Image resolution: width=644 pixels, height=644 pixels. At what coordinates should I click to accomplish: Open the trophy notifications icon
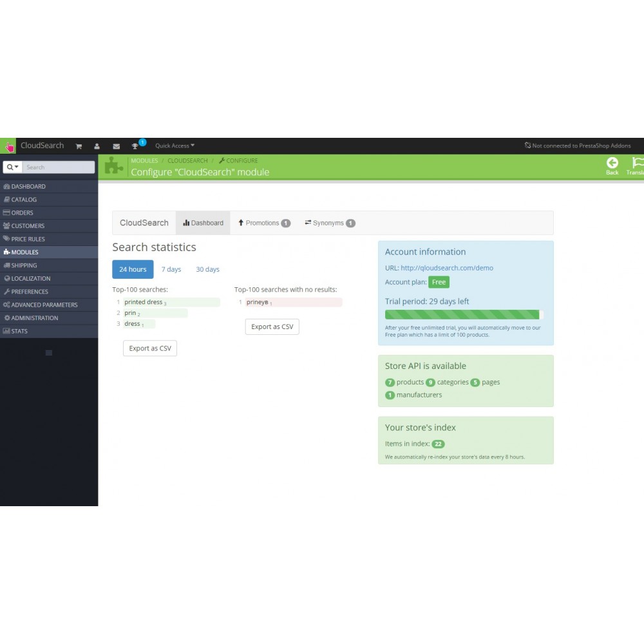(135, 146)
